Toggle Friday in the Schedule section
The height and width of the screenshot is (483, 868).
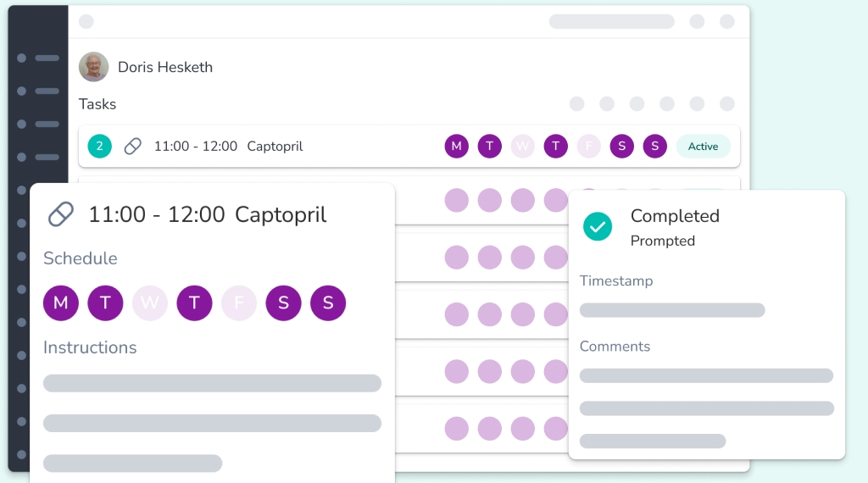[239, 303]
